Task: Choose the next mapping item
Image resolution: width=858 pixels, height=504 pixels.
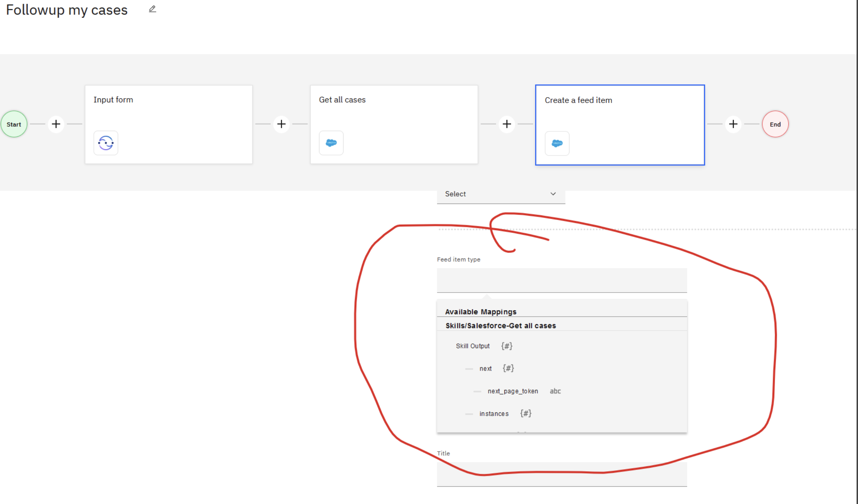Action: tap(485, 369)
